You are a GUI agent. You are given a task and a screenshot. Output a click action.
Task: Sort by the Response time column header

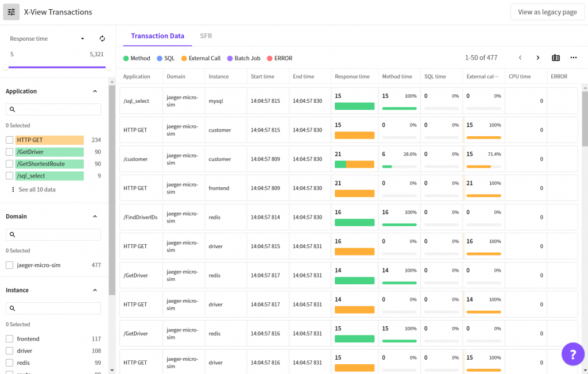tap(352, 76)
